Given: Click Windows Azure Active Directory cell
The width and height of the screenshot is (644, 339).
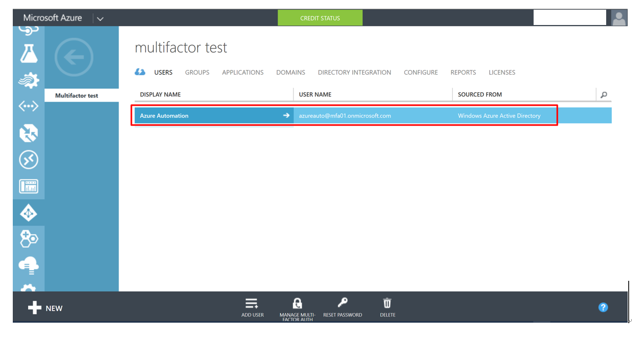Looking at the screenshot, I should click(499, 116).
